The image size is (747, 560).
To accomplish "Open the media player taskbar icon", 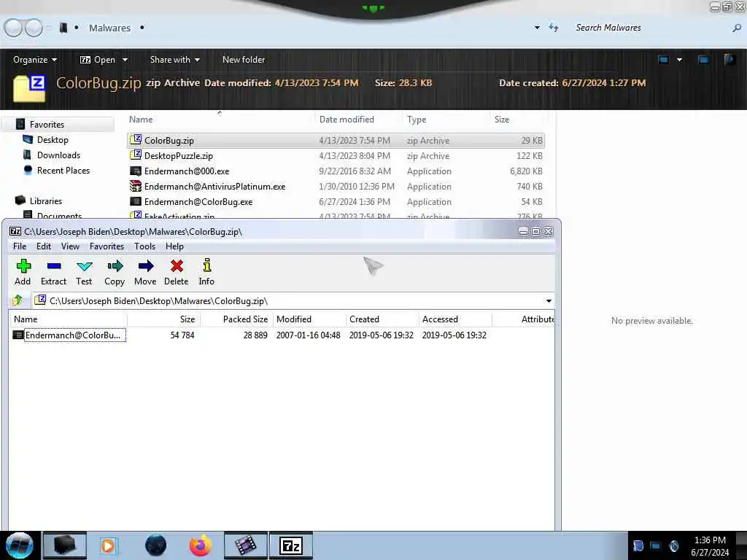I will point(108,545).
